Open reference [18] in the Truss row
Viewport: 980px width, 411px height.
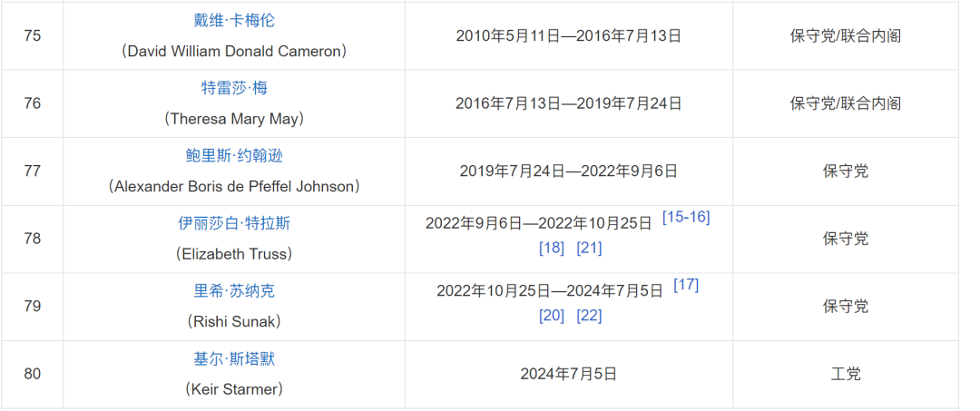click(x=552, y=248)
